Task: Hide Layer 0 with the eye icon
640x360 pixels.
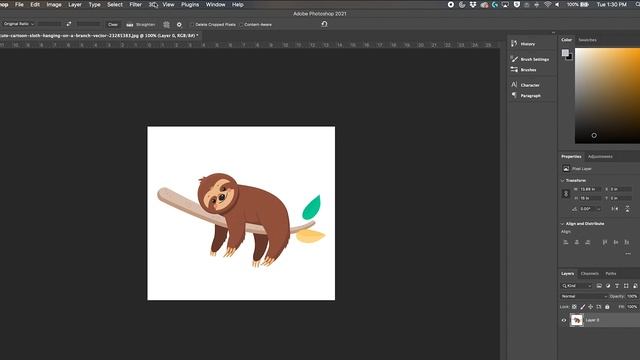Action: [564, 320]
